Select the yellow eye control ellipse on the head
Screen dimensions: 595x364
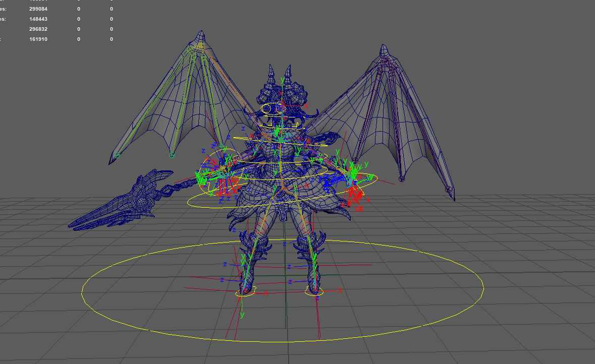(273, 108)
